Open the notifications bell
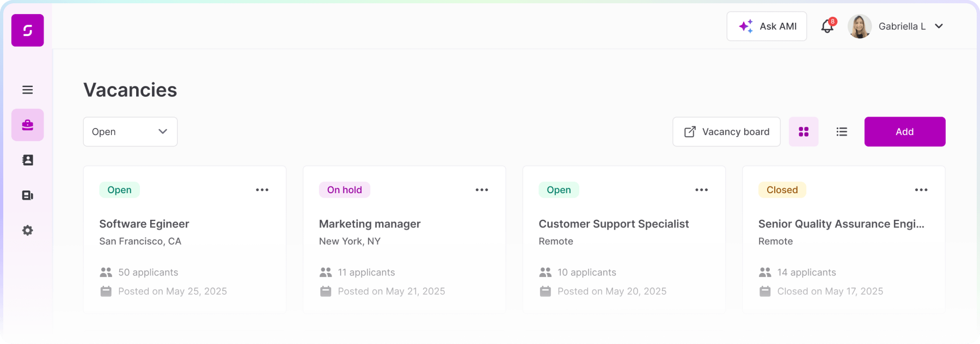980x344 pixels. point(827,26)
